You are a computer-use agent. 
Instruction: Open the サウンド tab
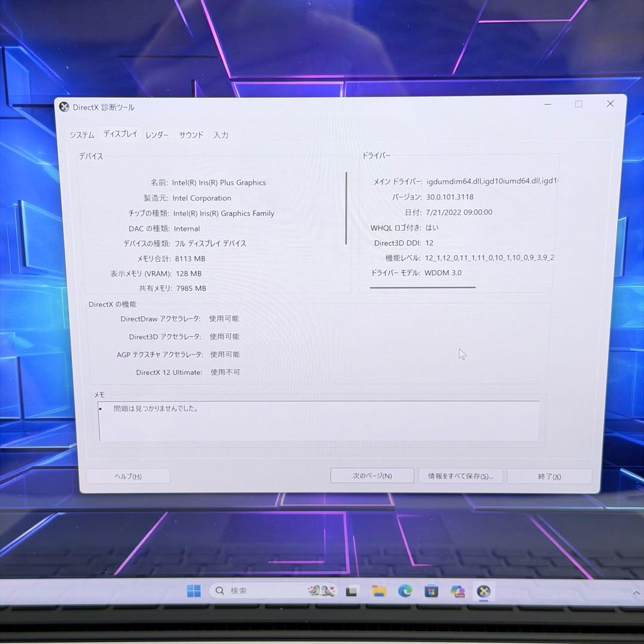191,135
